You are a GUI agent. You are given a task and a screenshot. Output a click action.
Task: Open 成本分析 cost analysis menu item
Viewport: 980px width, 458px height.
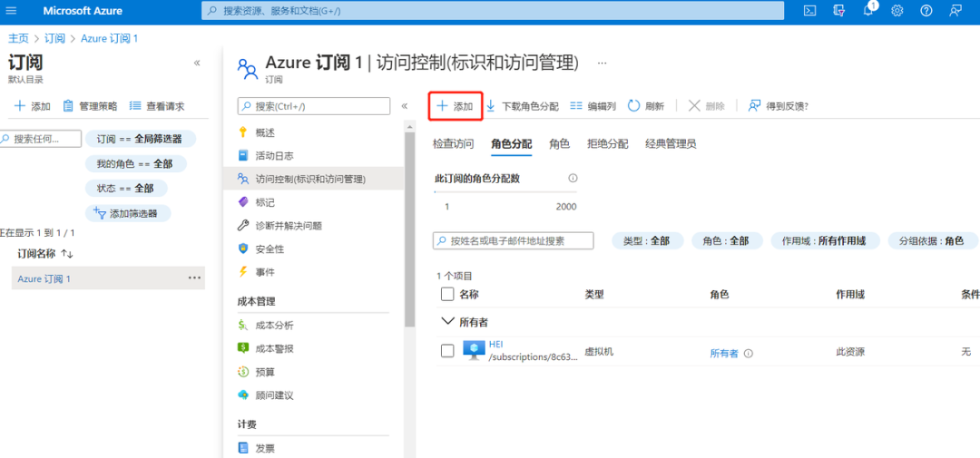click(x=266, y=326)
